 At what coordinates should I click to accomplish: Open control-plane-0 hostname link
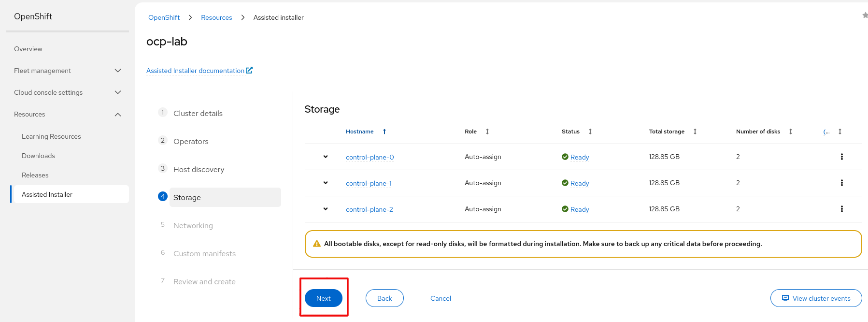[x=370, y=157]
